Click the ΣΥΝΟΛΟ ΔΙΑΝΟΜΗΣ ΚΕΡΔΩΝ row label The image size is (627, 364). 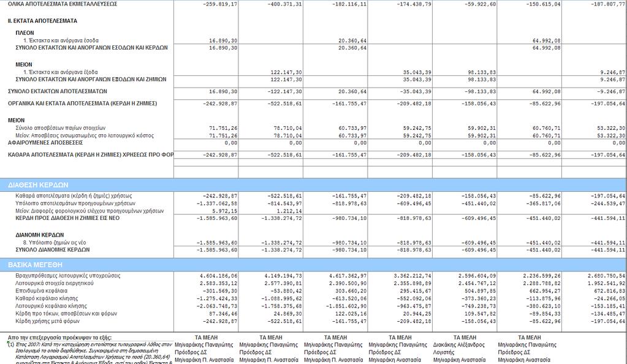tap(52, 249)
